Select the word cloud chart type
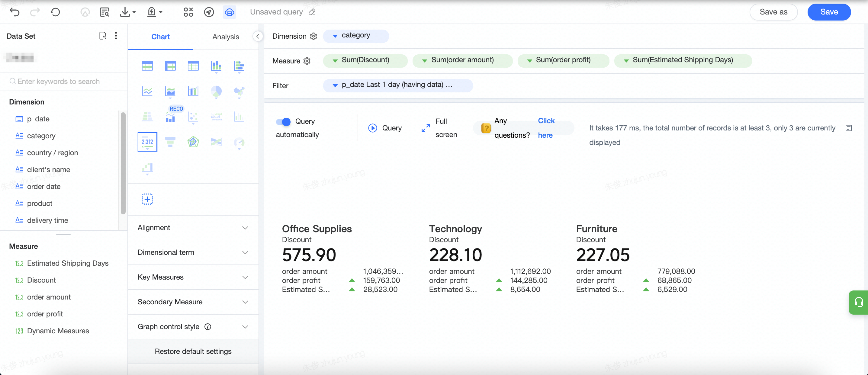Viewport: 868px width, 375px height. pos(216,117)
